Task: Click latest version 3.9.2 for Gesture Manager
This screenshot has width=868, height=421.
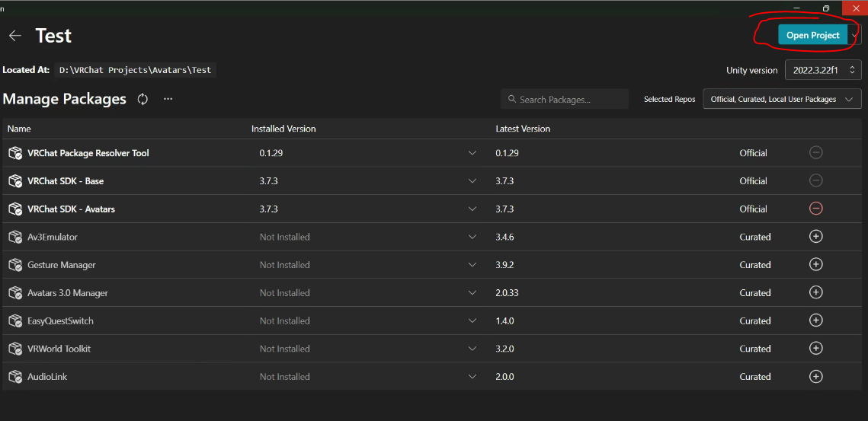Action: [x=504, y=265]
